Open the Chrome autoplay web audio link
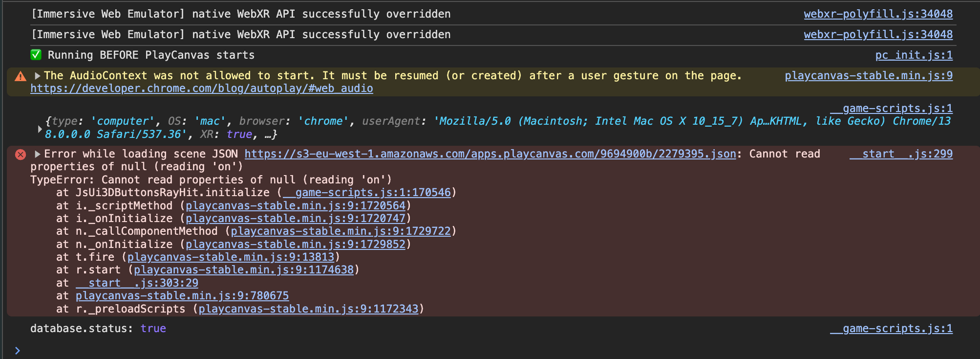Viewport: 980px width, 359px height. point(201,89)
